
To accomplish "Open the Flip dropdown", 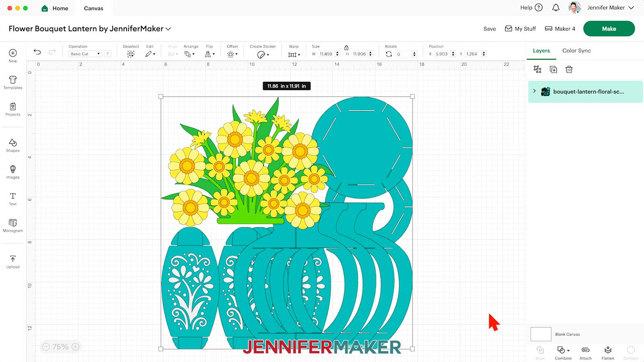I will 210,54.
